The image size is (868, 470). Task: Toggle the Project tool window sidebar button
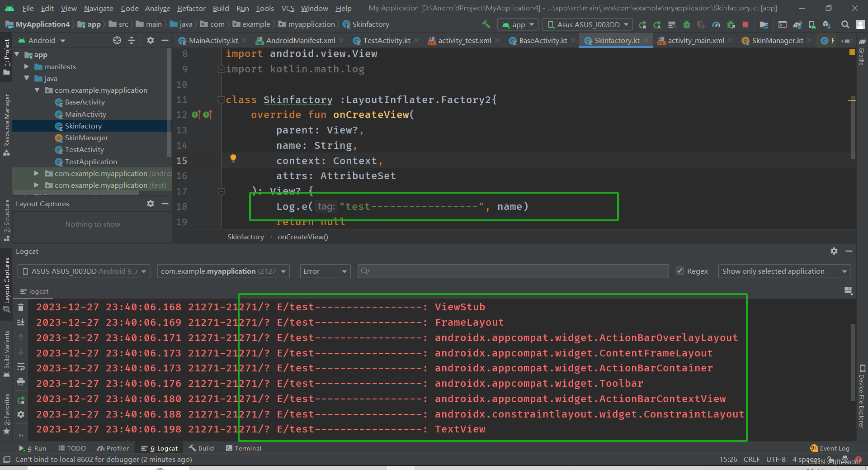[7, 57]
